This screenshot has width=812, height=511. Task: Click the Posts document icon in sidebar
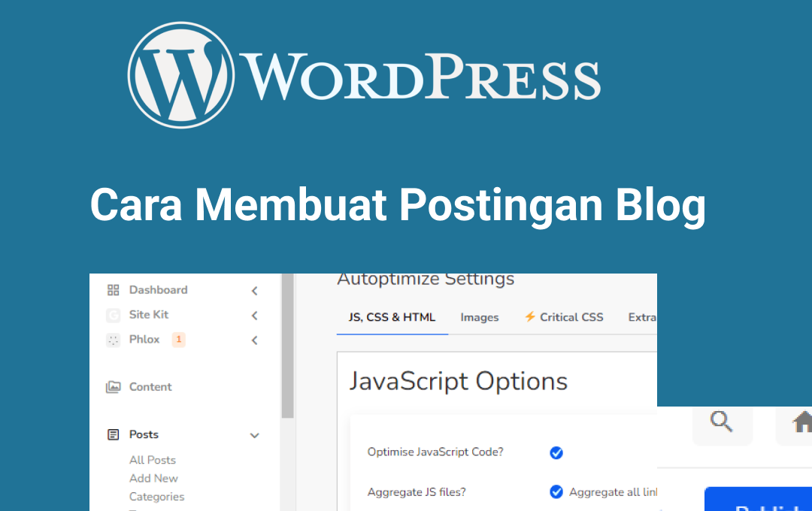[114, 434]
